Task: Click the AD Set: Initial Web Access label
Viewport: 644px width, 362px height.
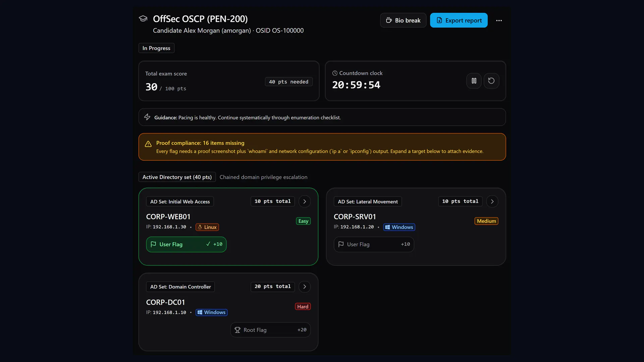Action: (x=180, y=201)
